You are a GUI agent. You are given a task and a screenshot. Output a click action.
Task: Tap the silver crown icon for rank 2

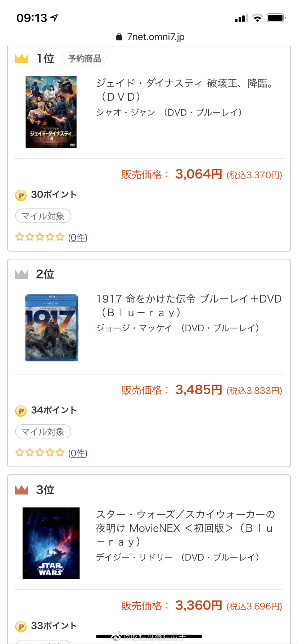[22, 274]
